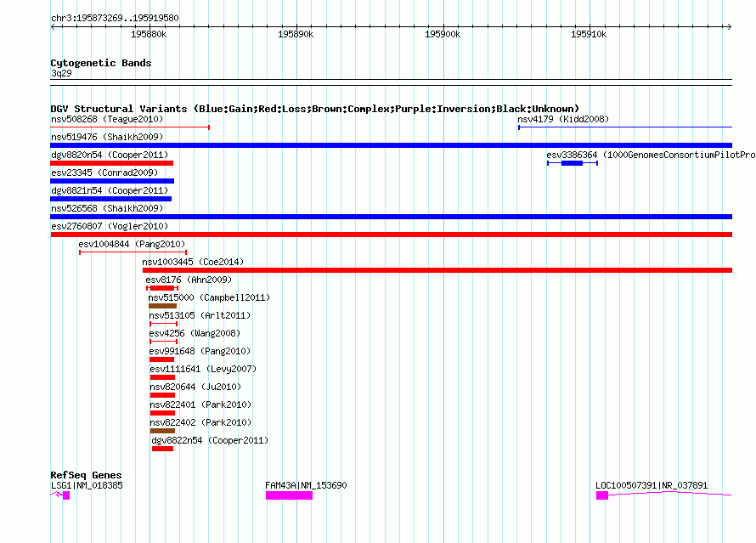Open the dgv8821n54 (Cooper2011) label
The image size is (756, 543).
click(x=110, y=190)
